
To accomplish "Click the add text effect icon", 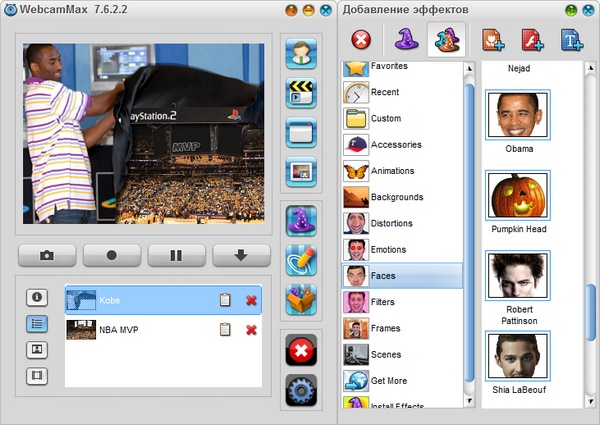I will pyautogui.click(x=572, y=39).
